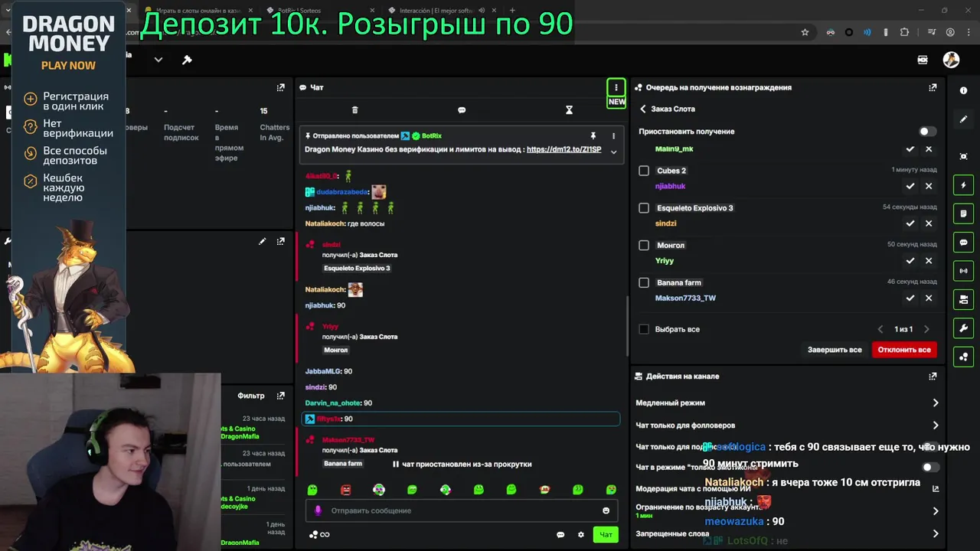Click username Makson7733_TW in rewards queue

[x=685, y=298]
